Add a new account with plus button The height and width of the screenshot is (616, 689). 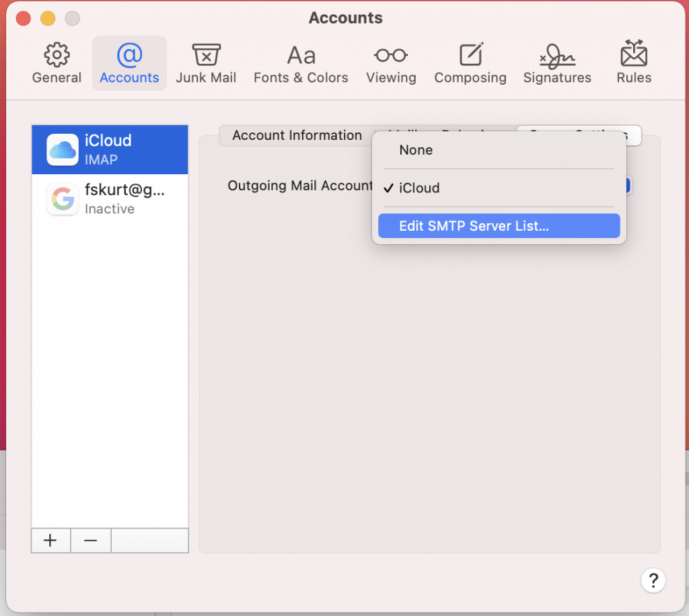pyautogui.click(x=50, y=540)
